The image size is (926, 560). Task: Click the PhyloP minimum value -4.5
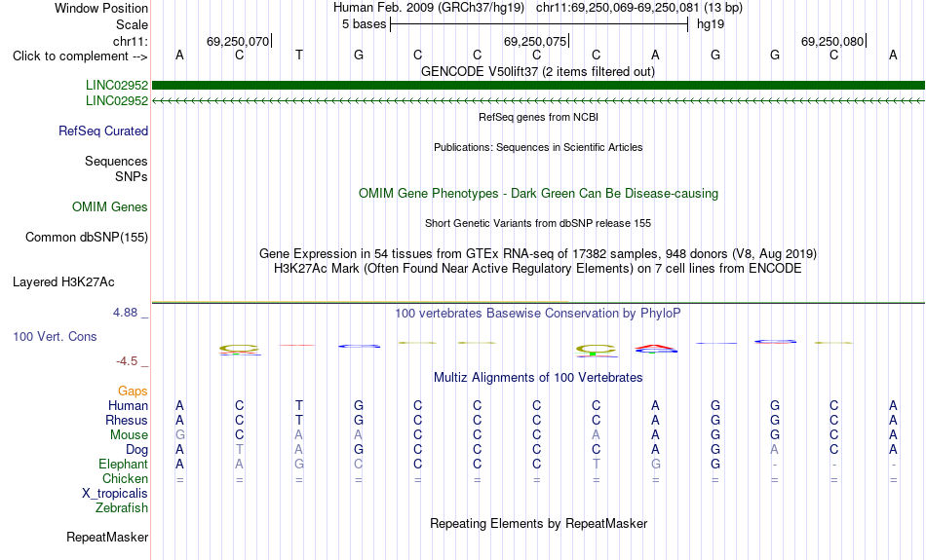click(127, 361)
